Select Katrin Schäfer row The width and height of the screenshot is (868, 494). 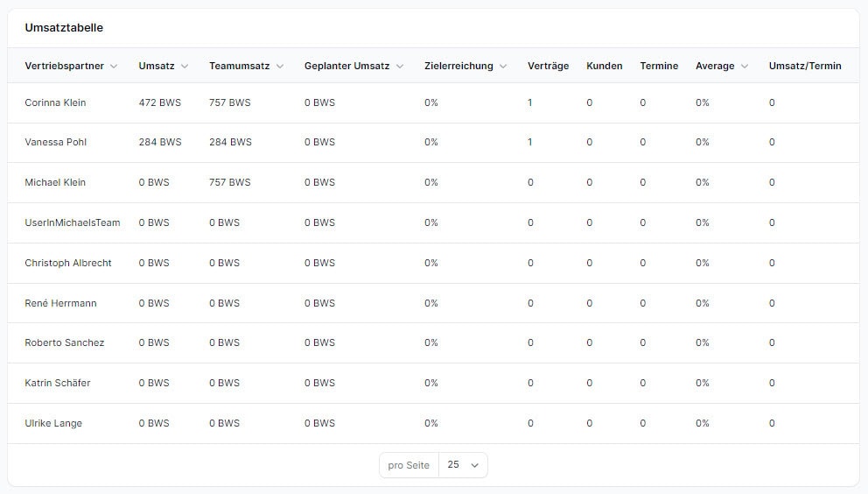(x=58, y=383)
